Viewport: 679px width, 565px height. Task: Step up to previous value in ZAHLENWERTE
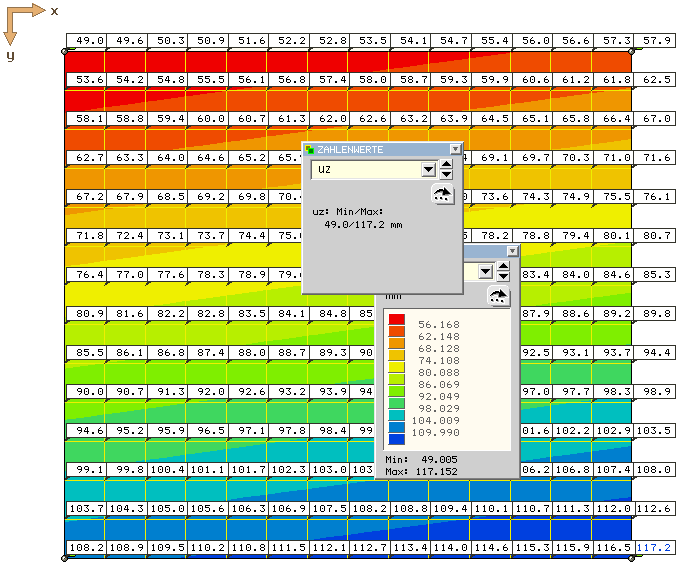click(447, 164)
